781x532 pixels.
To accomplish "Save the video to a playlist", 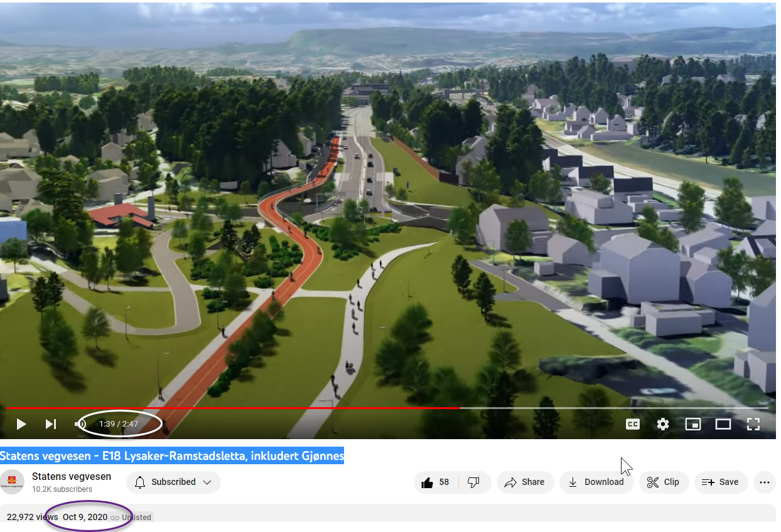I will pos(721,482).
